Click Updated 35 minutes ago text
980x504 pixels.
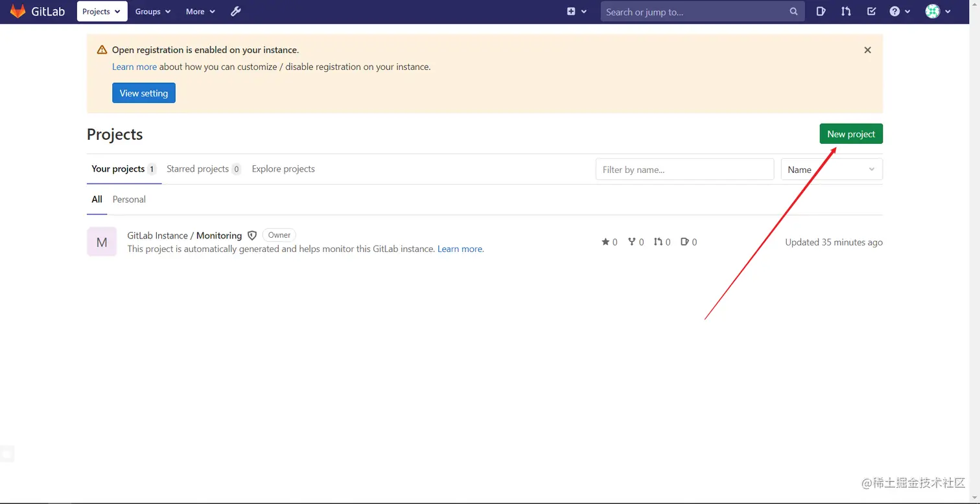[834, 242]
